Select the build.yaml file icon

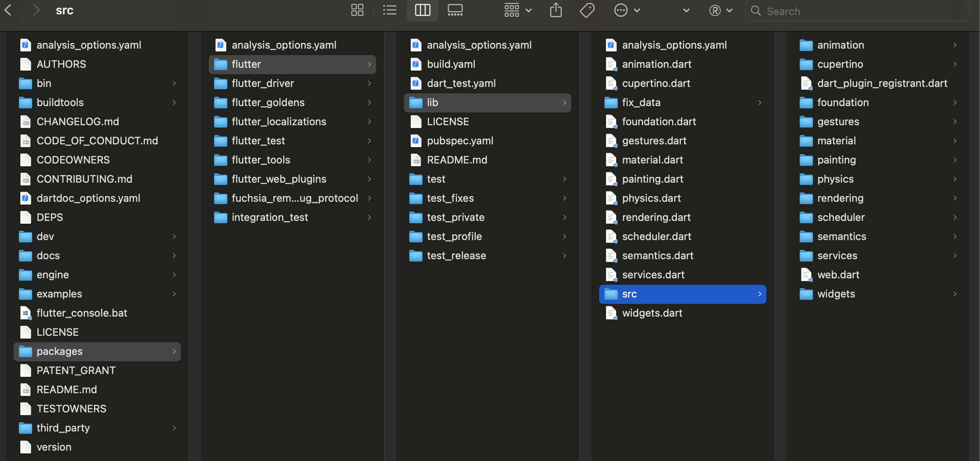(416, 64)
